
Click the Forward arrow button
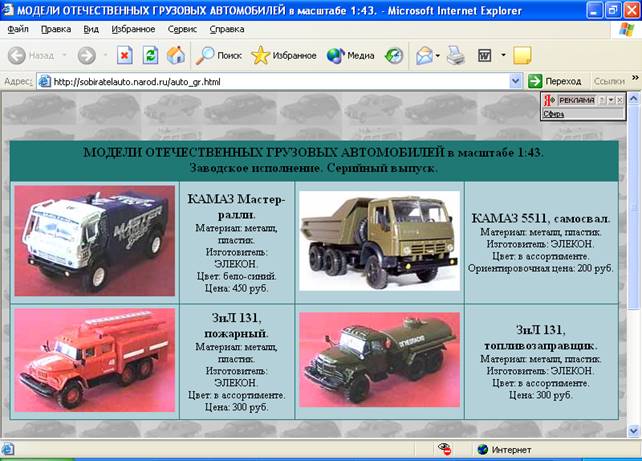[x=86, y=55]
